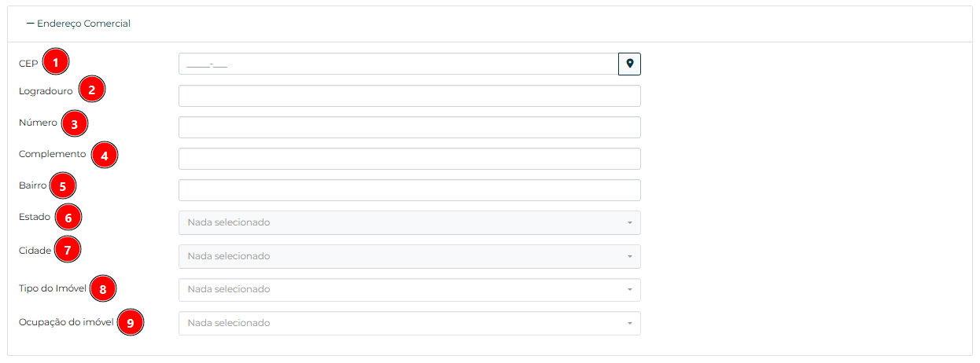This screenshot has width=980, height=363.
Task: Click the red number 6 badge
Action: tap(68, 217)
